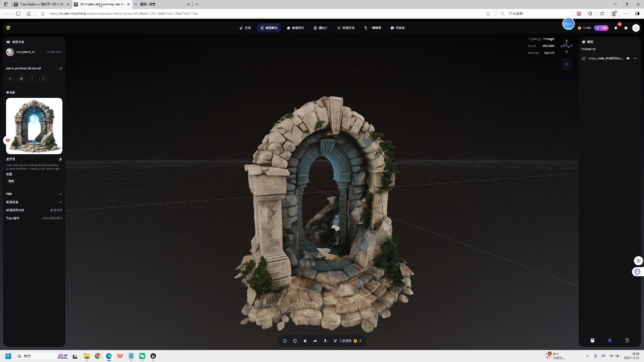
Task: Toggle the PBR checkmark
Action: click(60, 194)
